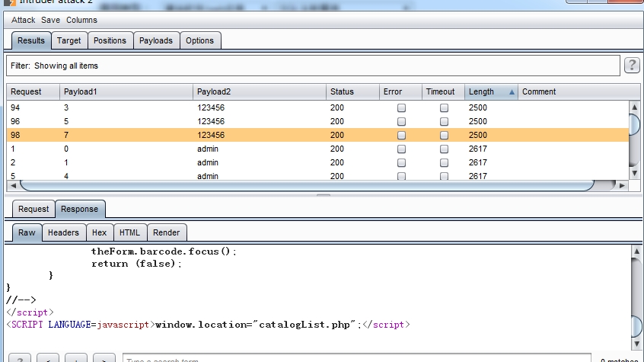Toggle Error checkbox for request 96

[x=401, y=122]
